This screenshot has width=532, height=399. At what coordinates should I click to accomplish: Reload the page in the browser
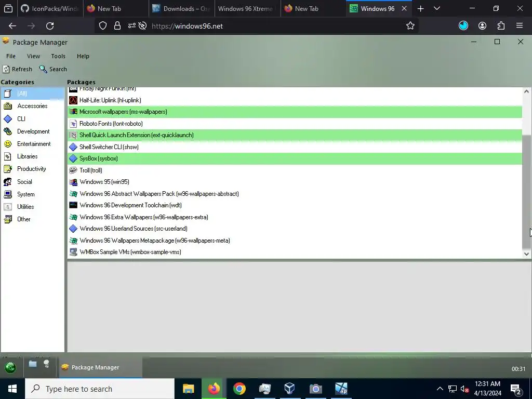point(50,26)
